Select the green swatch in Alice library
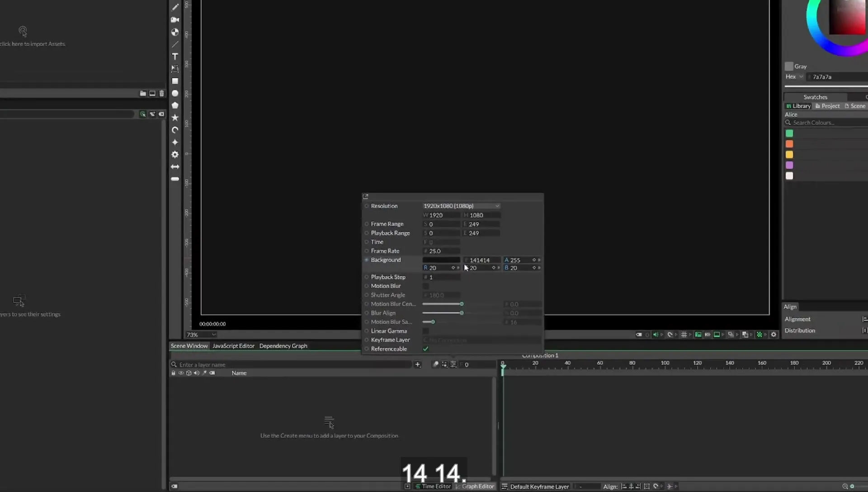The width and height of the screenshot is (868, 492). [x=789, y=133]
